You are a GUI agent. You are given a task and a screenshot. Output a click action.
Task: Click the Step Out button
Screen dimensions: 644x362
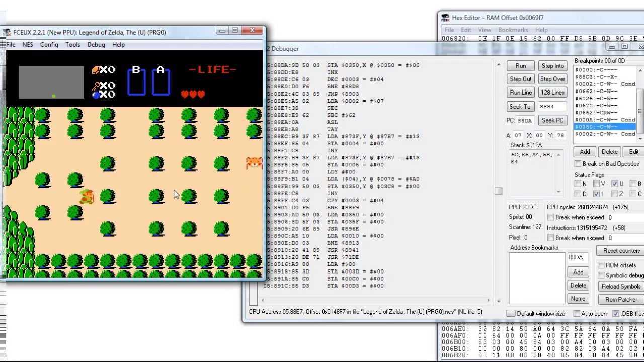click(521, 79)
